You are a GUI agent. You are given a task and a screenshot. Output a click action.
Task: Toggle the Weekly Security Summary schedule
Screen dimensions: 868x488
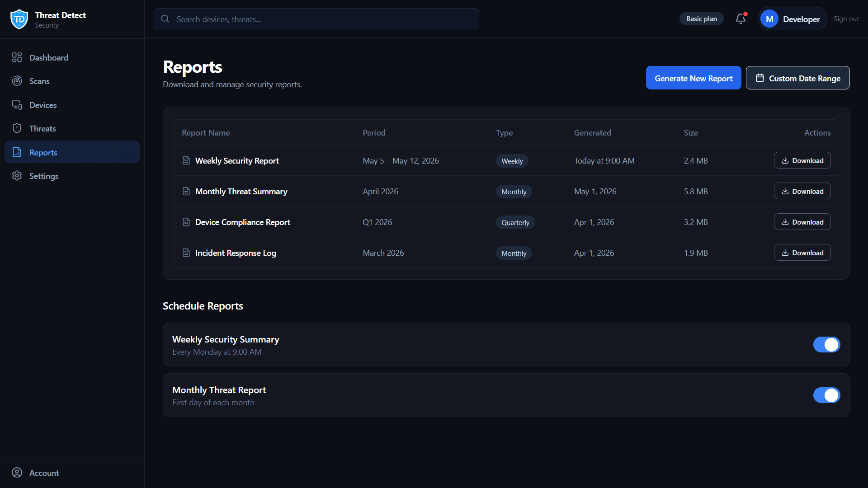tap(826, 345)
